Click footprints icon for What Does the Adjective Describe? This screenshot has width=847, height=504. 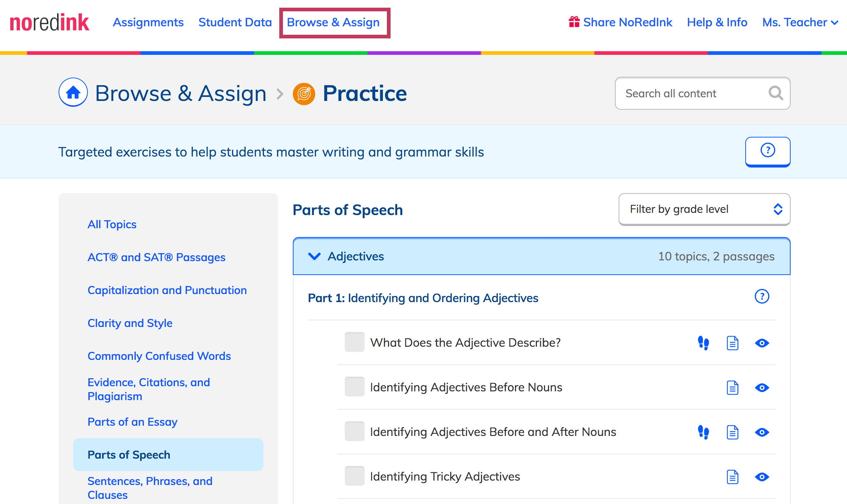[703, 343]
